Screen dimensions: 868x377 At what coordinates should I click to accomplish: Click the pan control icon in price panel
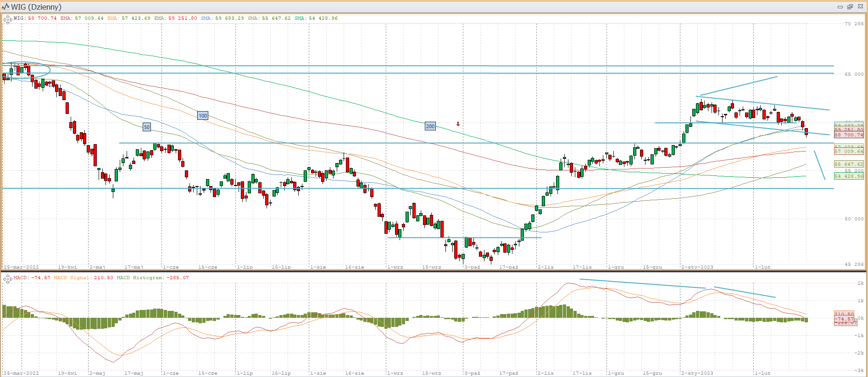pyautogui.click(x=7, y=19)
